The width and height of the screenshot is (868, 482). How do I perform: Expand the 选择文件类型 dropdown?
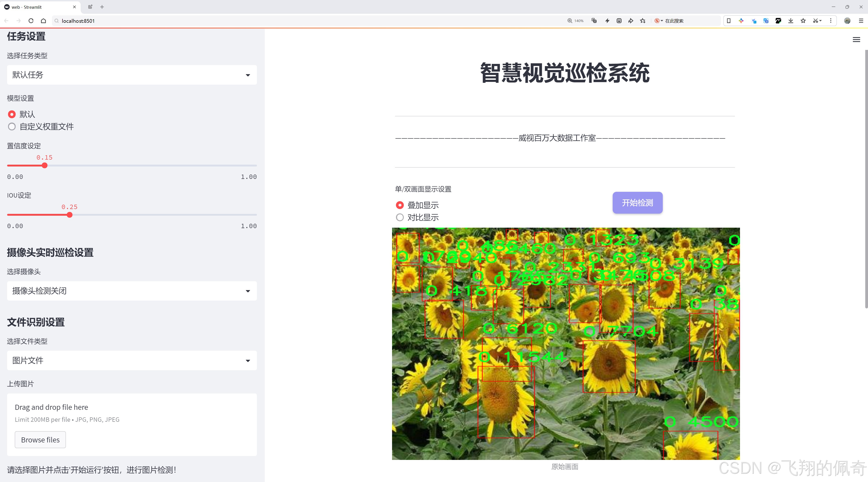[131, 360]
